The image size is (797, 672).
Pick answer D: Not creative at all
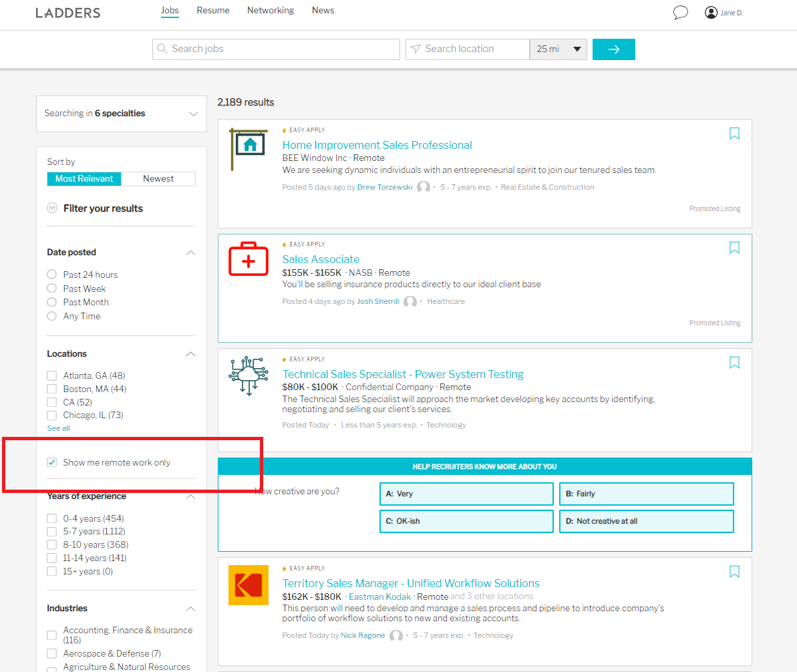coord(647,521)
